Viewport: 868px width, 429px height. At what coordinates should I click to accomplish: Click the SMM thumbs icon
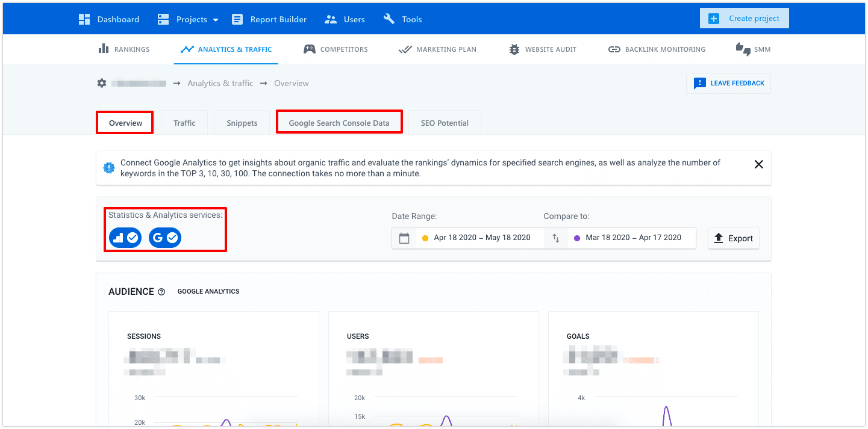point(743,49)
